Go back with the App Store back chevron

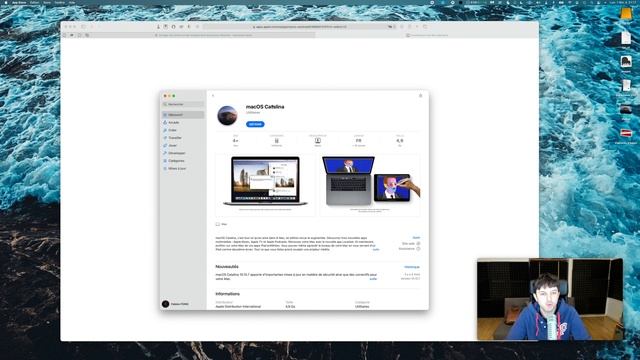tap(213, 96)
